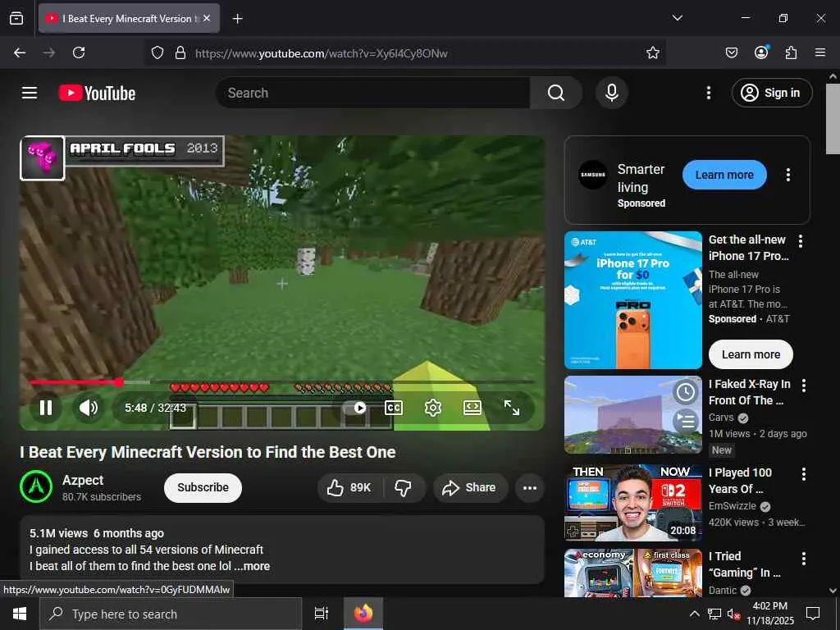Open player settings gear icon
Image resolution: width=840 pixels, height=630 pixels.
coord(433,409)
